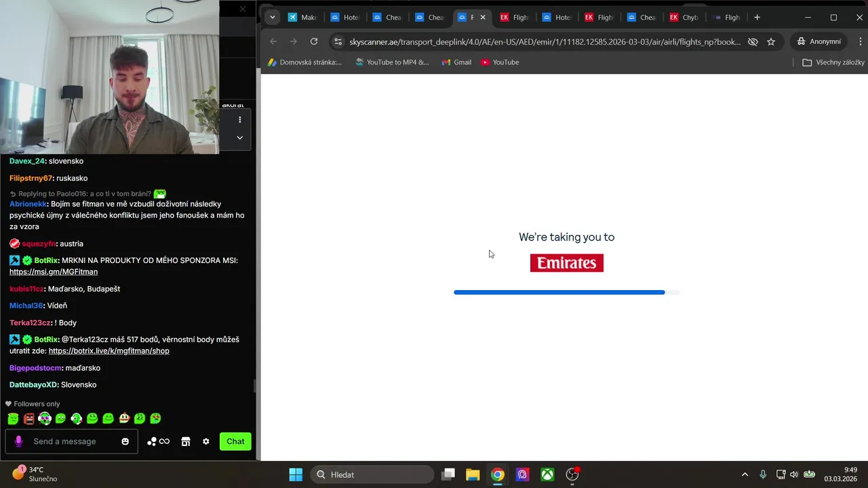868x488 pixels.
Task: Click the Hledat taskbar search box
Action: (x=372, y=474)
